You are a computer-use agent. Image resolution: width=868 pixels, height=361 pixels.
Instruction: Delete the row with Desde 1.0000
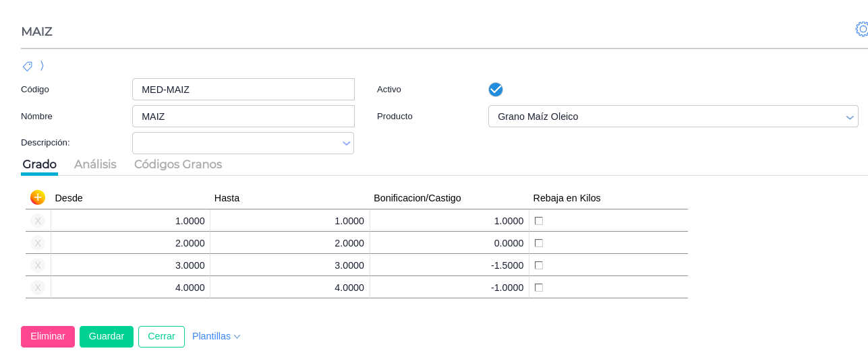pos(38,221)
